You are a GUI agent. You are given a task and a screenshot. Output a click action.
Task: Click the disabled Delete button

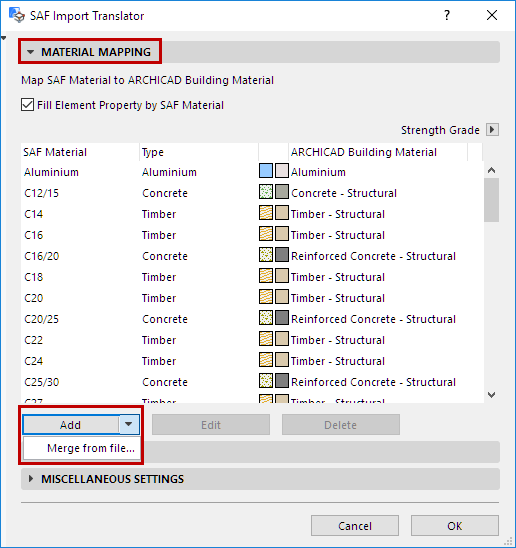click(x=341, y=425)
